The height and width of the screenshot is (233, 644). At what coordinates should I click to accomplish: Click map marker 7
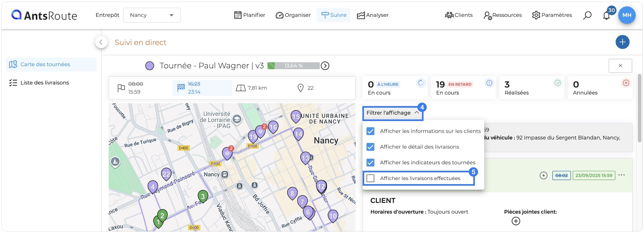302,202
